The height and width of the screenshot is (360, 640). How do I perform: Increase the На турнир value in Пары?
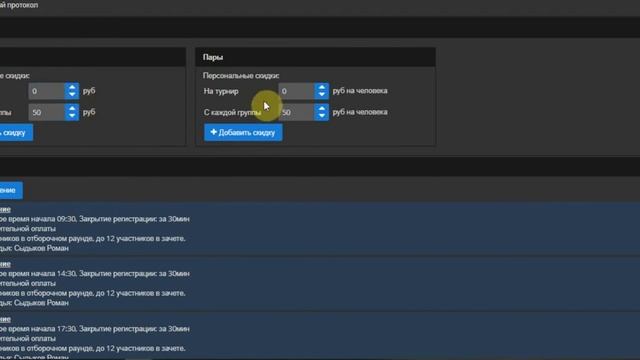(x=322, y=87)
